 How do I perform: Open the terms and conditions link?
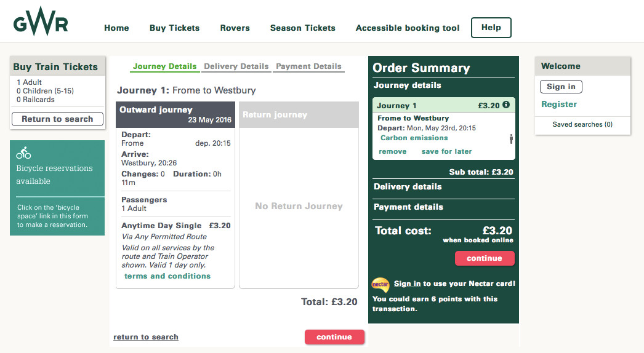pos(167,276)
